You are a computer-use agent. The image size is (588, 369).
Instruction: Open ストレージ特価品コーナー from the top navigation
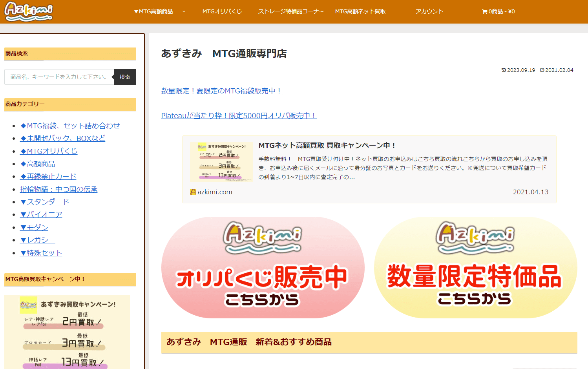pos(291,11)
